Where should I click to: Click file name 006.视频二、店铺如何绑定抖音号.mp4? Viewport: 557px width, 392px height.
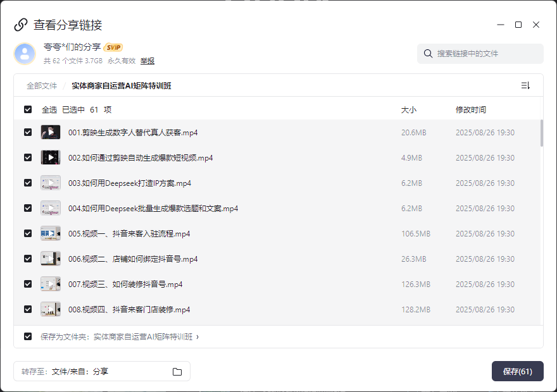pyautogui.click(x=133, y=259)
